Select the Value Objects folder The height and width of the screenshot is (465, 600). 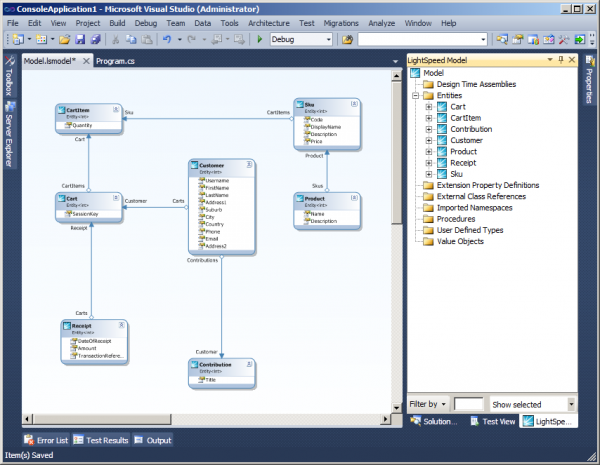[x=460, y=241]
